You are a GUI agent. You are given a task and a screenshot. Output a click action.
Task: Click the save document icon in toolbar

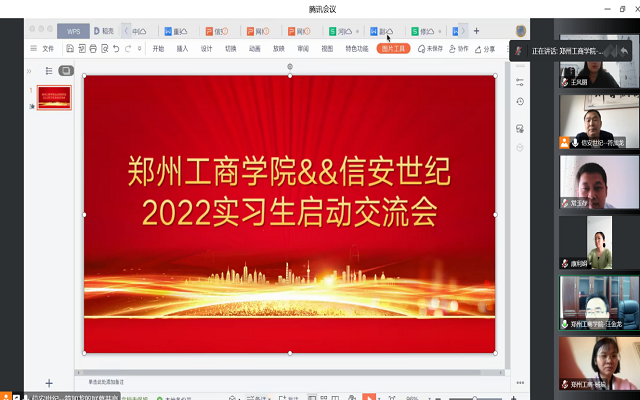(x=70, y=49)
